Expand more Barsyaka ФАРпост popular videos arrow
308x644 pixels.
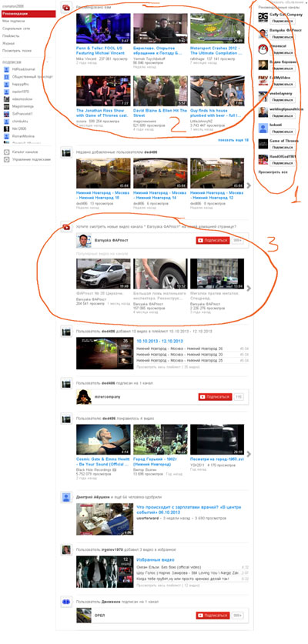pos(248,289)
